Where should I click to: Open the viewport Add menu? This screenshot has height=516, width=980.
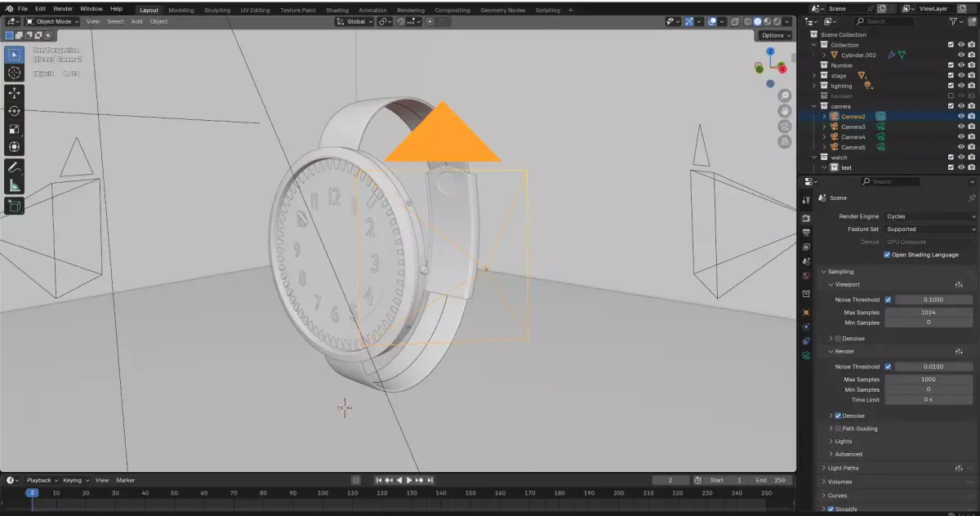(136, 21)
